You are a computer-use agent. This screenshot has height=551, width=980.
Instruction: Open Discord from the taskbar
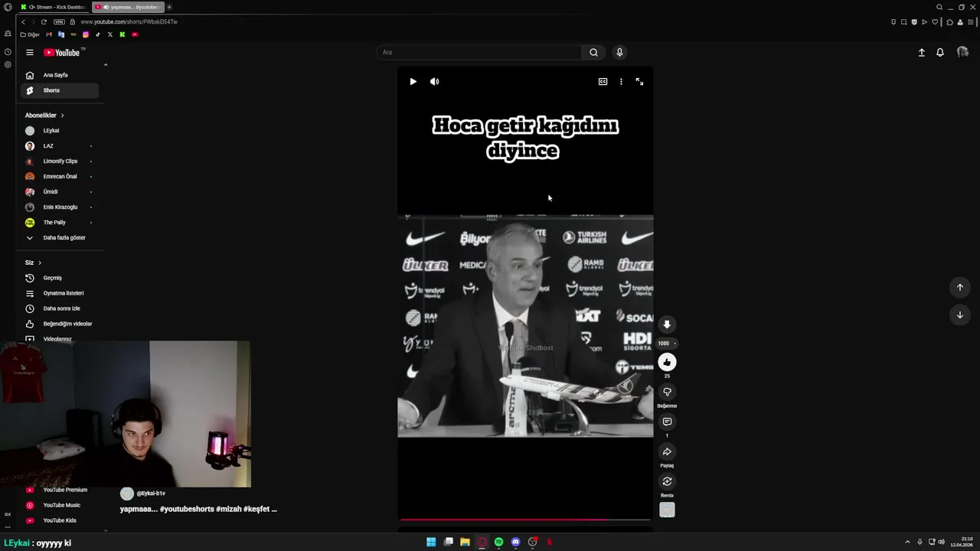(515, 542)
